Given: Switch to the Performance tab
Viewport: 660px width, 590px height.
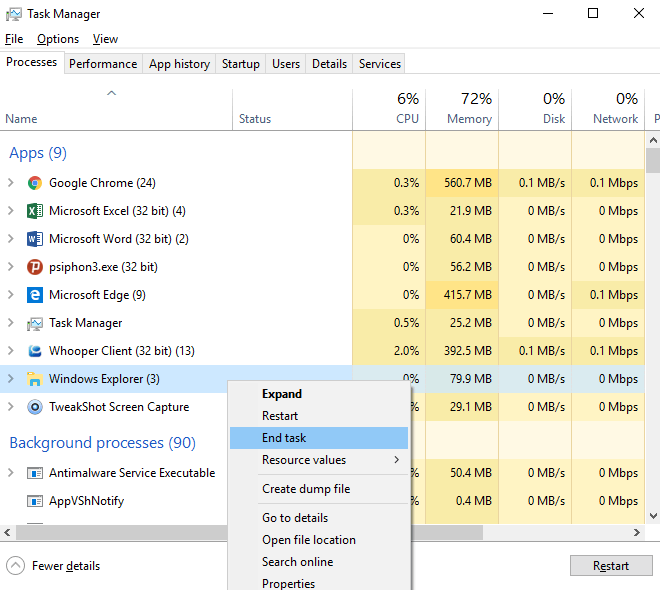Looking at the screenshot, I should coord(103,64).
